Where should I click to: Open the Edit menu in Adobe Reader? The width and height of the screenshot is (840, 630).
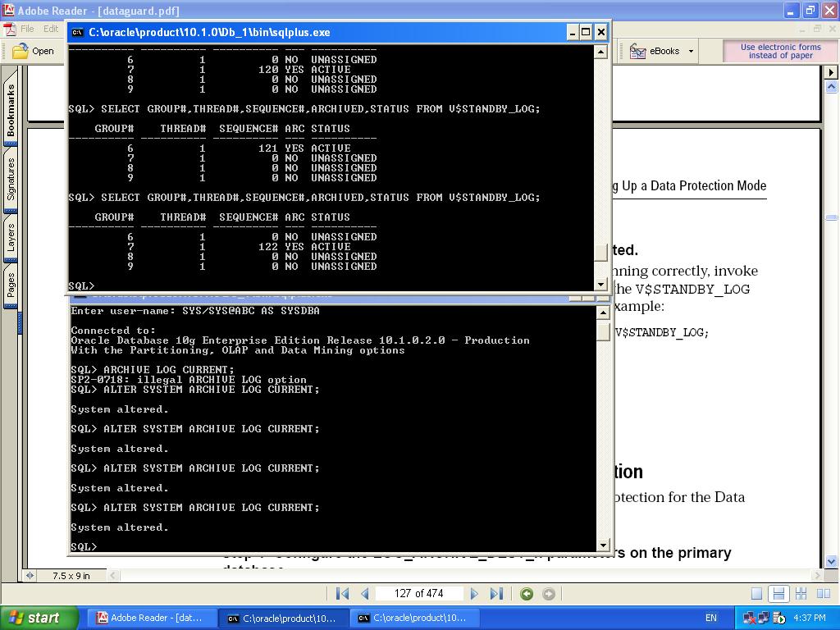51,29
